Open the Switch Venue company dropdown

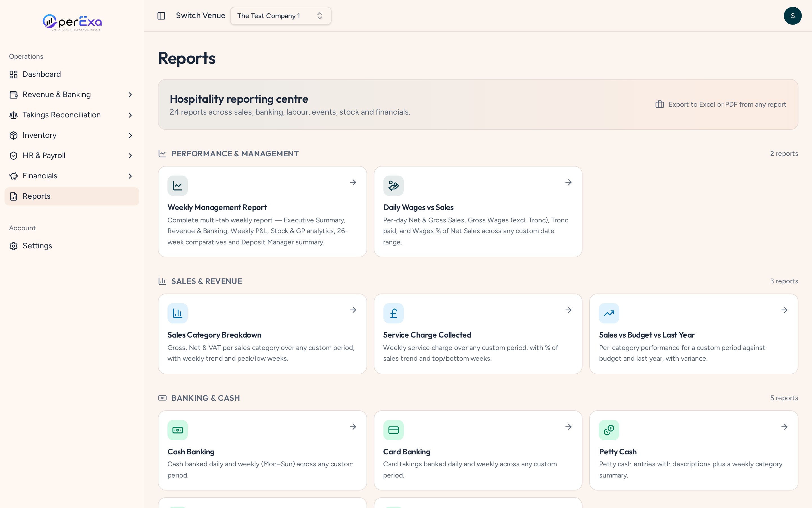tap(281, 16)
